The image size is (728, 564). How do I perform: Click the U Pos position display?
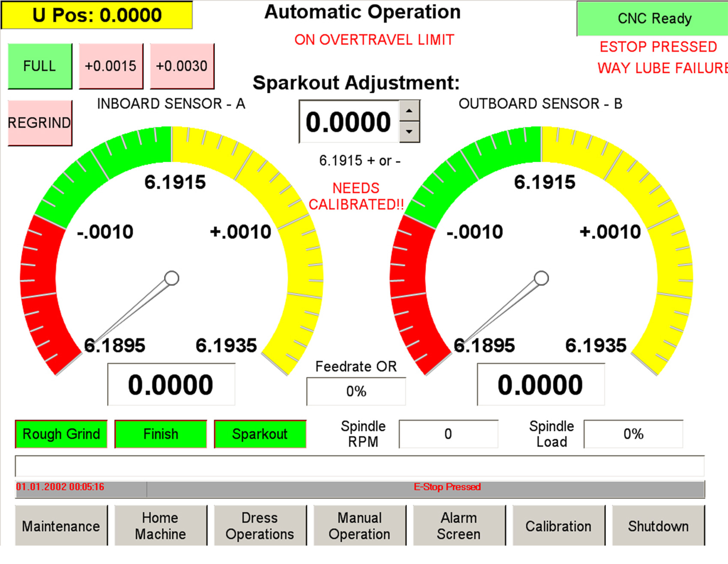(x=97, y=15)
